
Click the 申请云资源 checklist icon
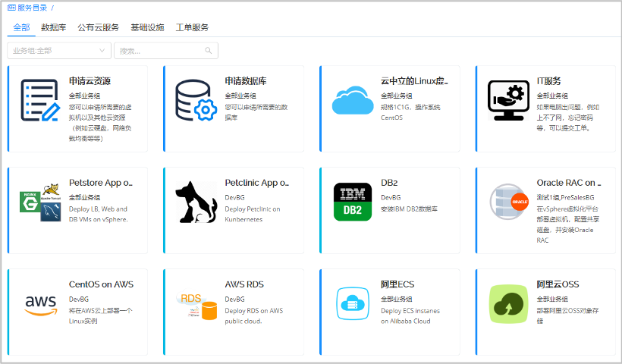coord(40,100)
